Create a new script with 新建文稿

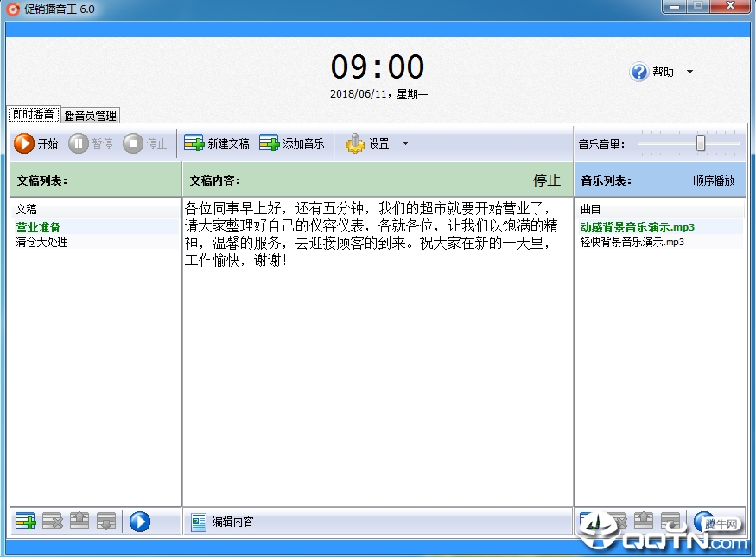[x=194, y=143]
